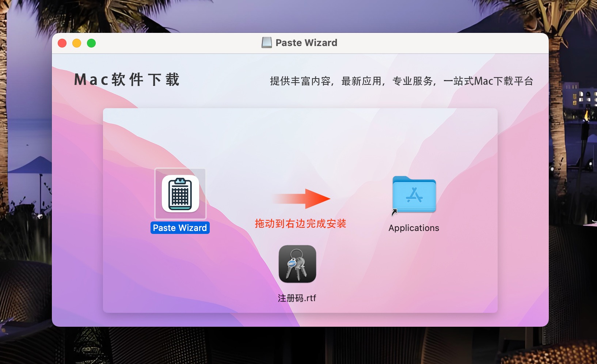Click the 提供丰富内容 tagline text
597x364 pixels.
[300, 81]
